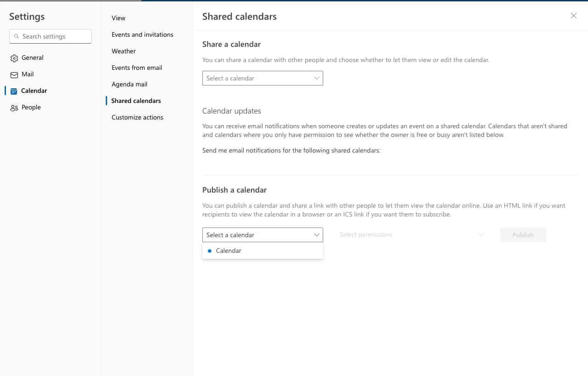Switch to the View settings section
The height and width of the screenshot is (376, 588).
[x=118, y=18]
